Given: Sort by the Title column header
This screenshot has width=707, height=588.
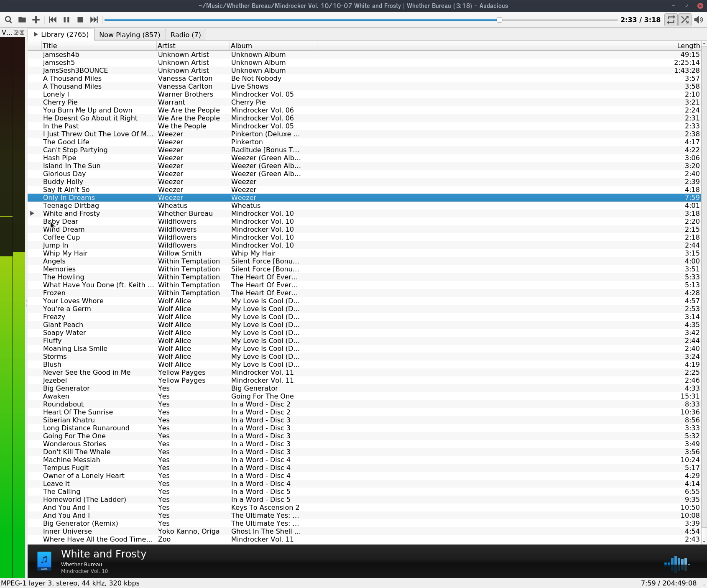Looking at the screenshot, I should pyautogui.click(x=99, y=46).
